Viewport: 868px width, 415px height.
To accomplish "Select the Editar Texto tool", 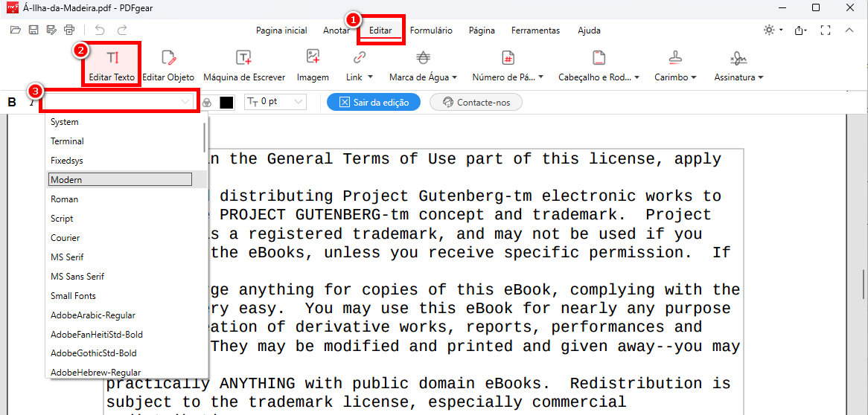I will [x=112, y=65].
